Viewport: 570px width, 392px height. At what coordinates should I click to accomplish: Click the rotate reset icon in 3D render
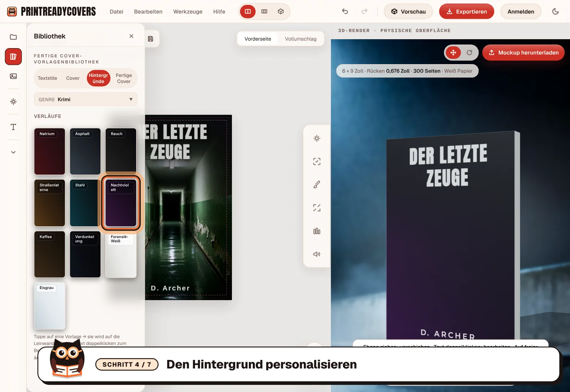point(470,53)
